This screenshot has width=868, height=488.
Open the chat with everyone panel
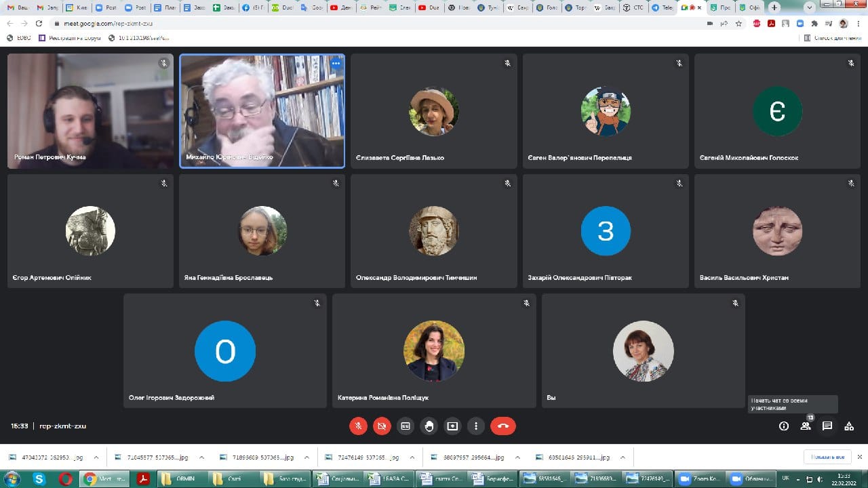[x=827, y=426]
